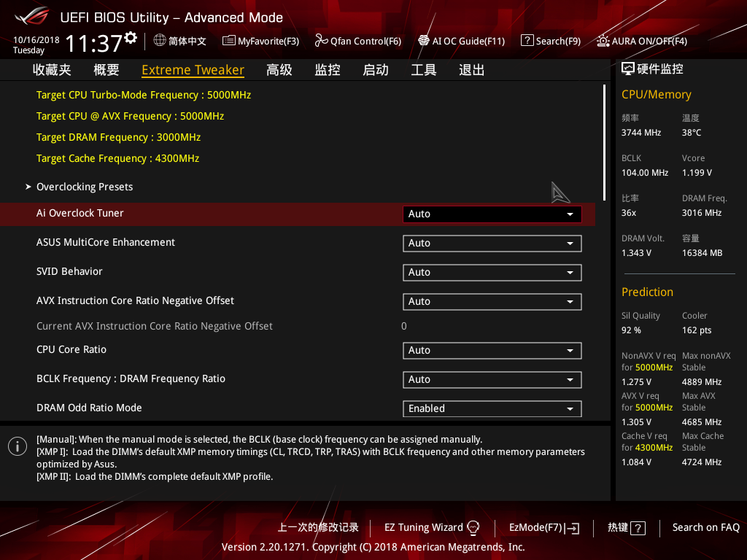The width and height of the screenshot is (747, 560).
Task: Click the settings list vertical scrollbar
Action: (x=604, y=143)
